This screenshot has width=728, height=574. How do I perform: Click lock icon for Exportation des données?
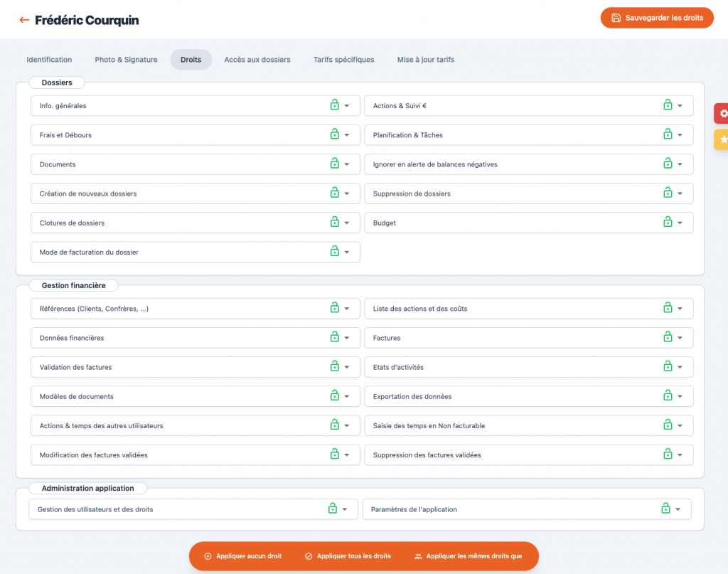pos(668,396)
